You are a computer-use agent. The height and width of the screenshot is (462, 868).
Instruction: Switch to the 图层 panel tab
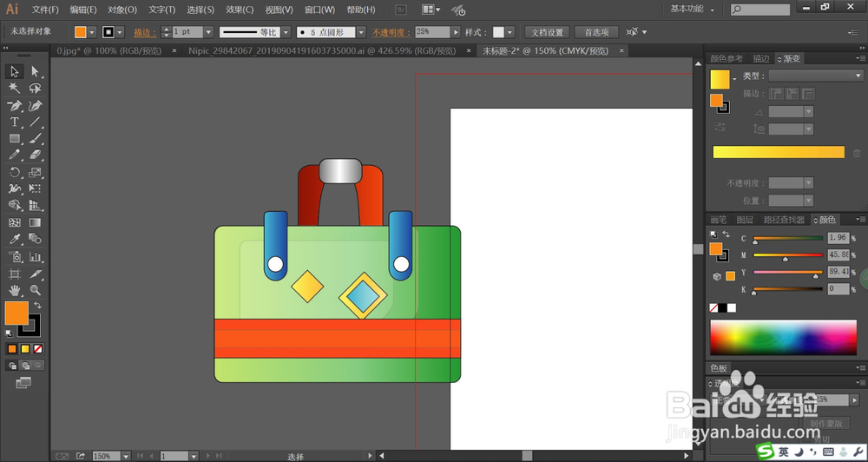point(745,220)
